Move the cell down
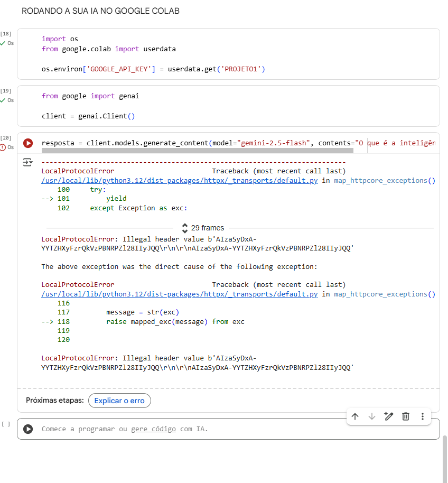Viewport: 448px width, 483px height. click(372, 416)
